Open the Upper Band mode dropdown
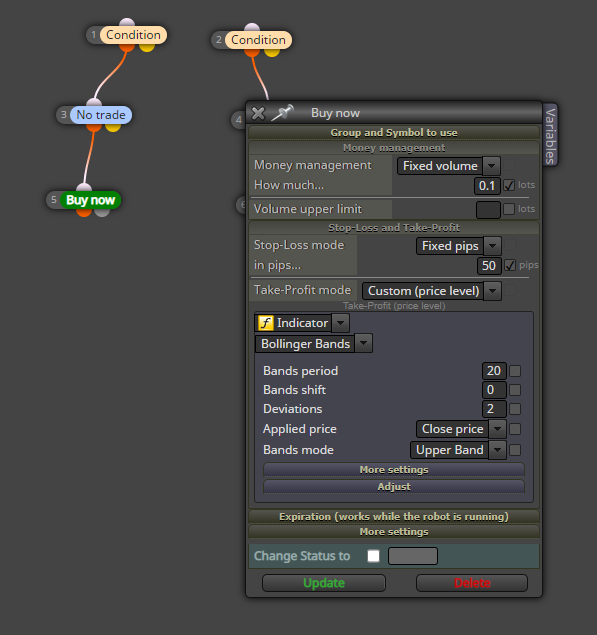Screen dimensions: 597x635 [458, 450]
